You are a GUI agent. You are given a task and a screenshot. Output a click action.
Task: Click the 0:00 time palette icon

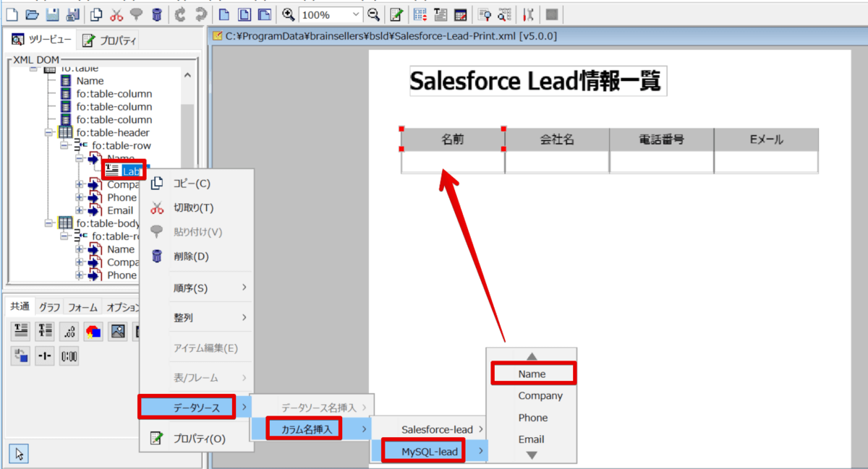point(69,356)
